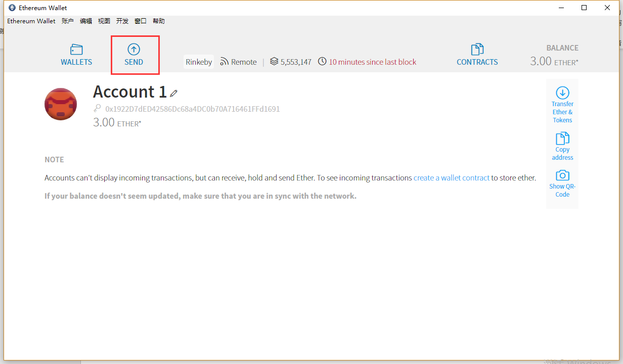Image resolution: width=623 pixels, height=364 pixels.
Task: Click the Wallets wallet icon
Action: (x=76, y=49)
